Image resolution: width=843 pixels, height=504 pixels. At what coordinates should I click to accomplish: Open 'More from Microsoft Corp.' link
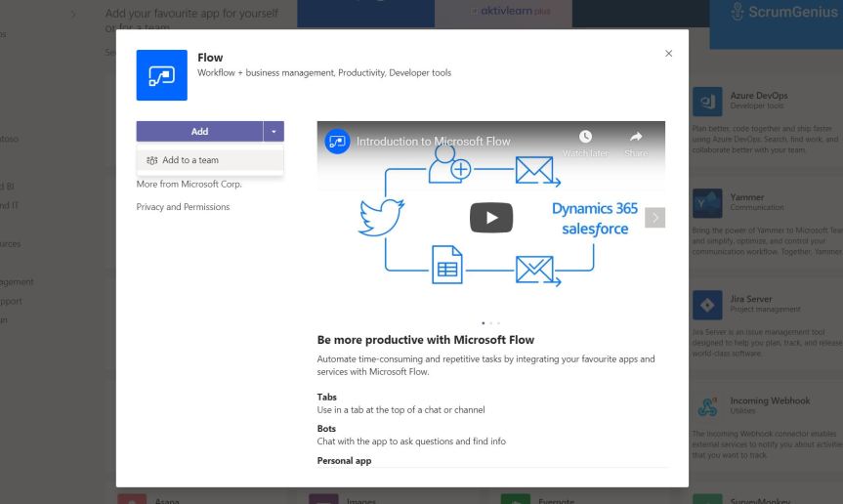189,184
